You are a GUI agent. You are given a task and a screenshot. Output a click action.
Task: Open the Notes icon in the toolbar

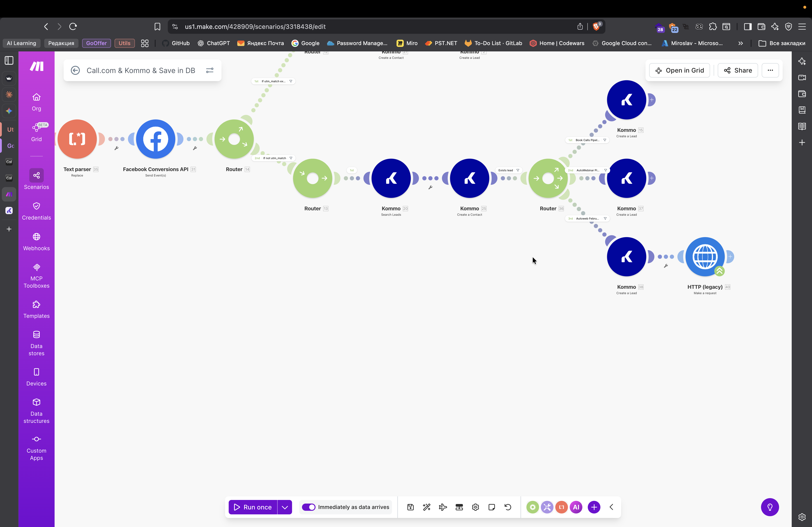coord(492,507)
